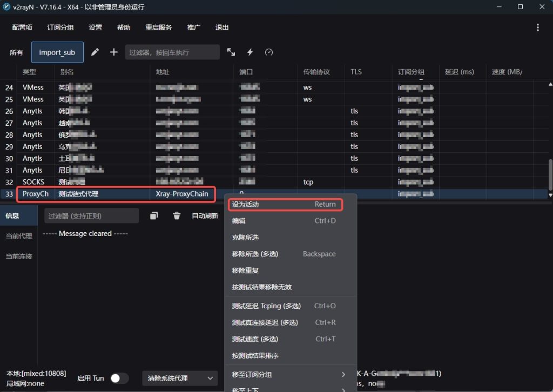Focus the server filter input field
This screenshot has width=553, height=392.
coord(172,52)
